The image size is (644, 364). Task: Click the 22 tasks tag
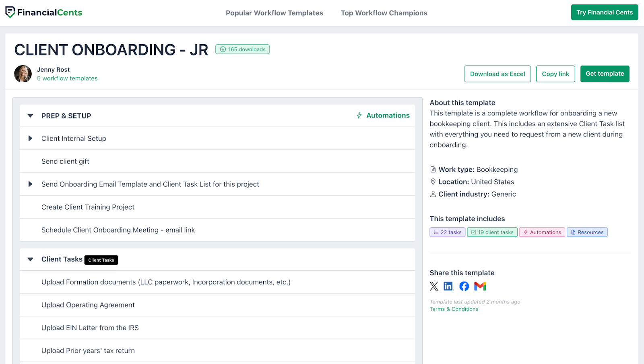[x=448, y=232]
